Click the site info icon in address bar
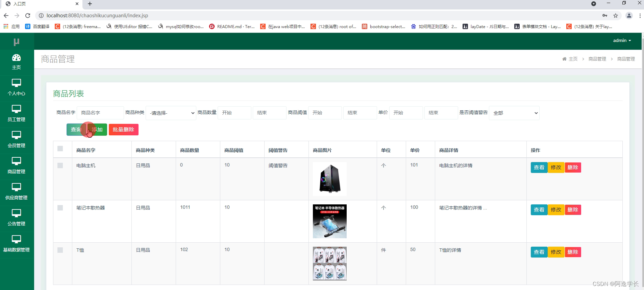 pos(41,16)
